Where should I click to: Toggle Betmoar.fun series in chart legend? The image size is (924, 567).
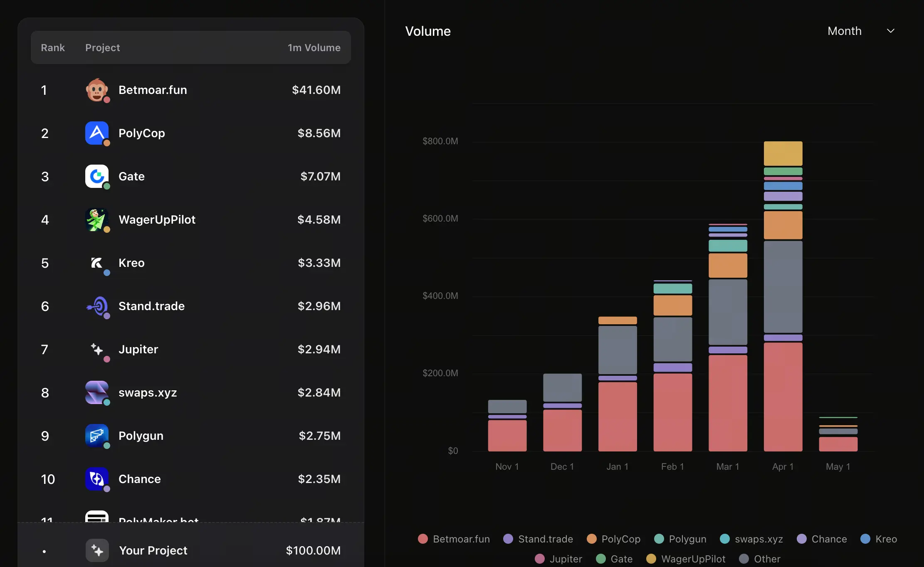click(x=454, y=539)
